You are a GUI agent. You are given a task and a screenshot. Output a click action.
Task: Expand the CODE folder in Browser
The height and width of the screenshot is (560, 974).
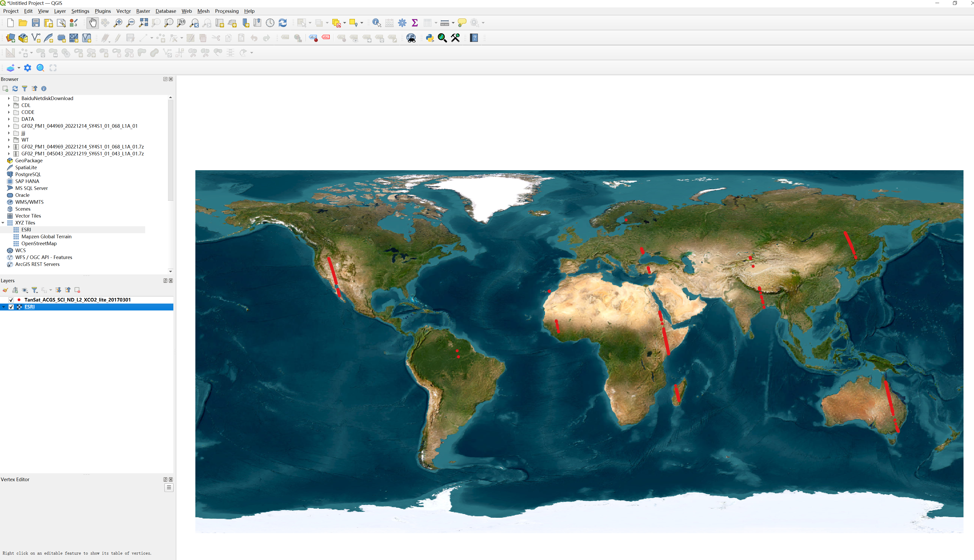tap(9, 112)
